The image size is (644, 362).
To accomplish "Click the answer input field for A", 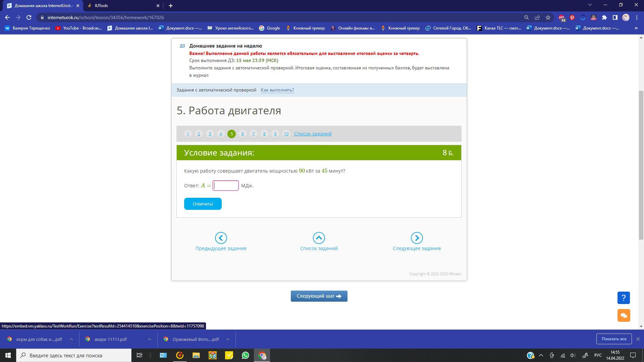I will click(226, 186).
